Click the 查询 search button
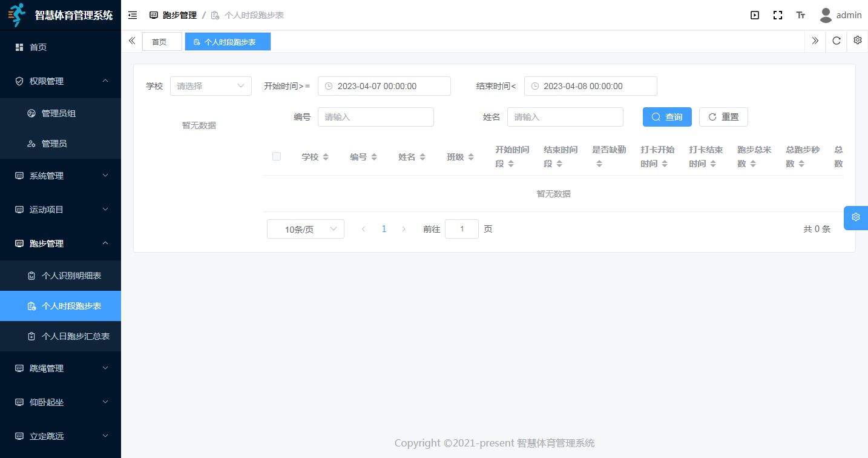The width and height of the screenshot is (868, 458). pyautogui.click(x=666, y=117)
